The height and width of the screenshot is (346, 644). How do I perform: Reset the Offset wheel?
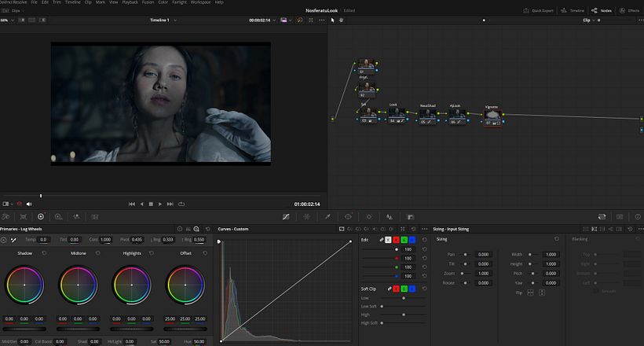pyautogui.click(x=205, y=253)
